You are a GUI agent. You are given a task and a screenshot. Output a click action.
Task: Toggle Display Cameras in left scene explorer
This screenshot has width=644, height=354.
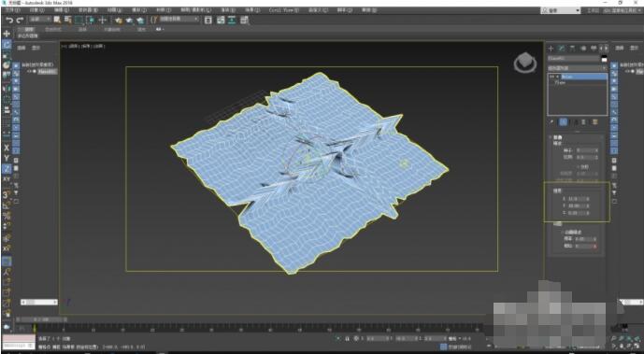click(x=16, y=89)
